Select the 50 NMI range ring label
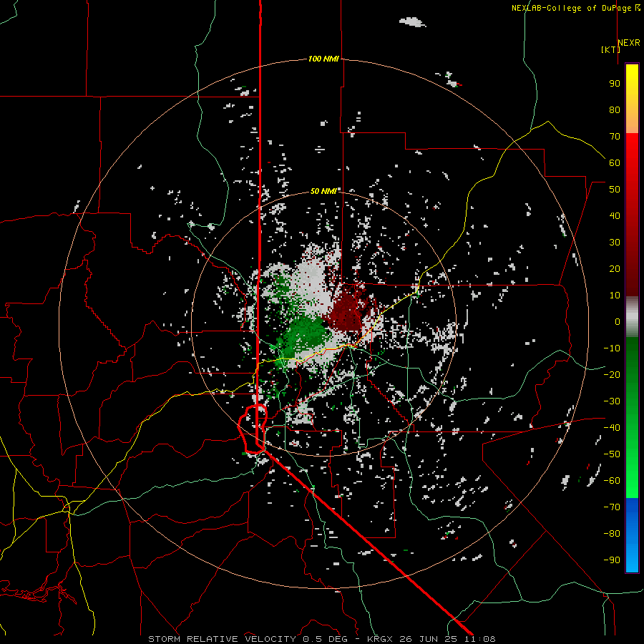The width and height of the screenshot is (644, 644). [323, 191]
